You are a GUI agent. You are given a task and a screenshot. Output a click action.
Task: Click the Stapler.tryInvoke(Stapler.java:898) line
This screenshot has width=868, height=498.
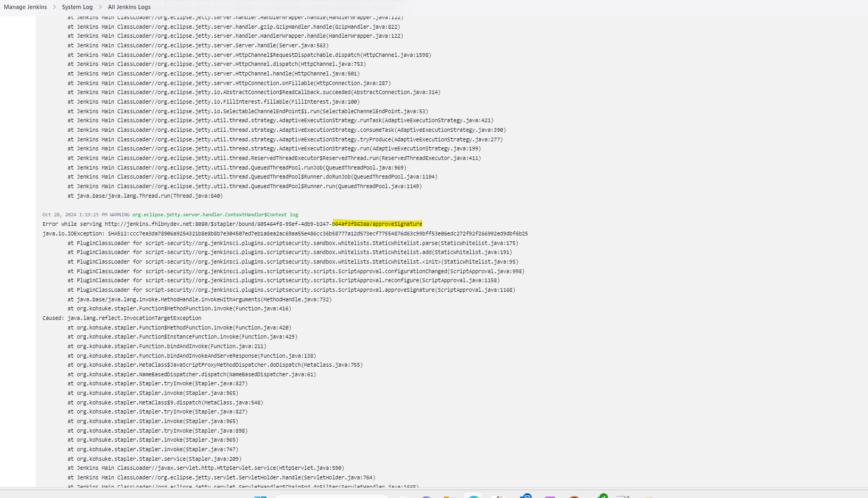coord(157,431)
